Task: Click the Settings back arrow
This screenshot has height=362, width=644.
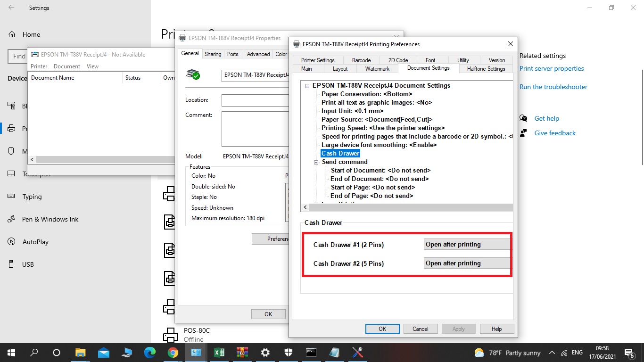Action: 11,8
